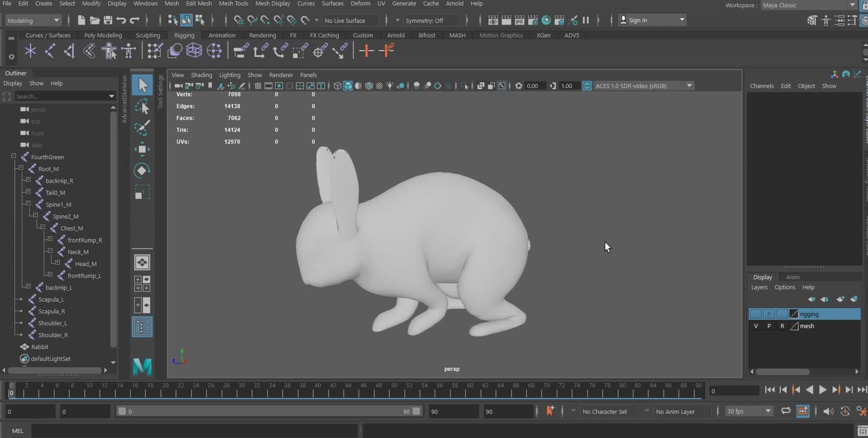
Task: Choose the Paint Selection tool
Action: 142,128
